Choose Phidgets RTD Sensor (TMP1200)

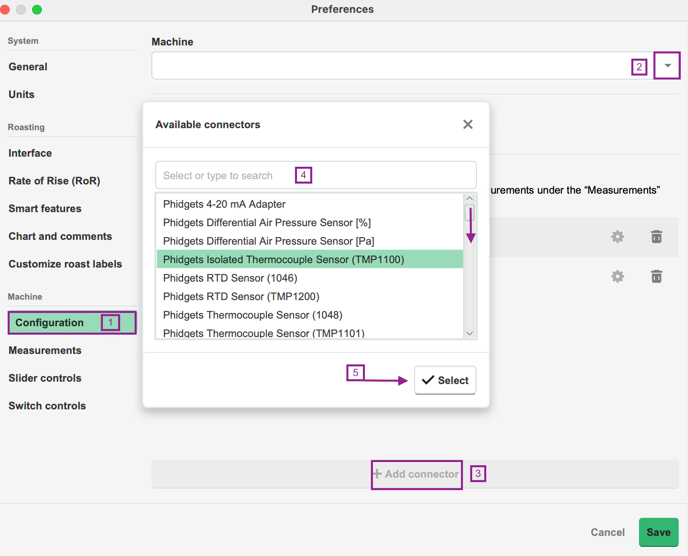click(310, 296)
